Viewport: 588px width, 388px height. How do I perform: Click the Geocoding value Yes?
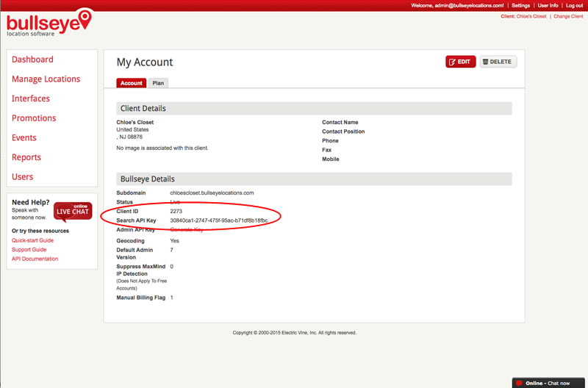click(174, 241)
